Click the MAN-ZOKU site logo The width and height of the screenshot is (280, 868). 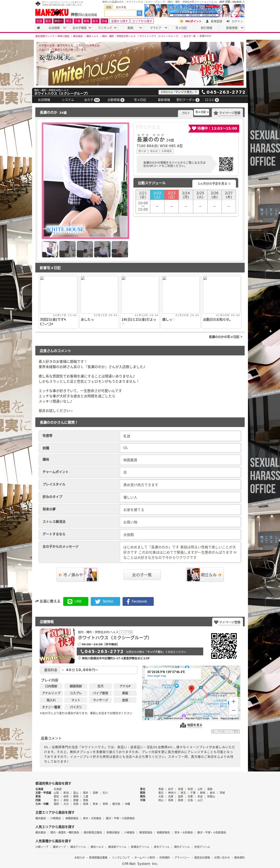coord(52,13)
